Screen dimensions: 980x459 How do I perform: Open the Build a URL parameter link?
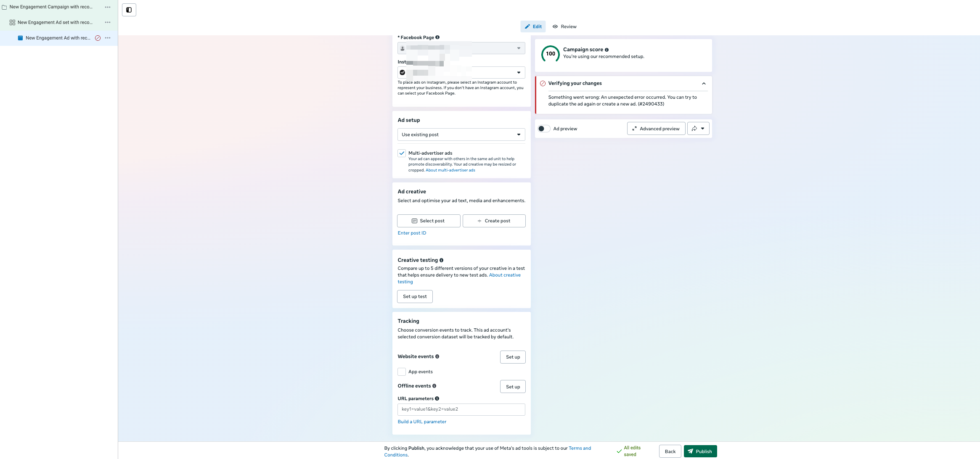tap(422, 422)
